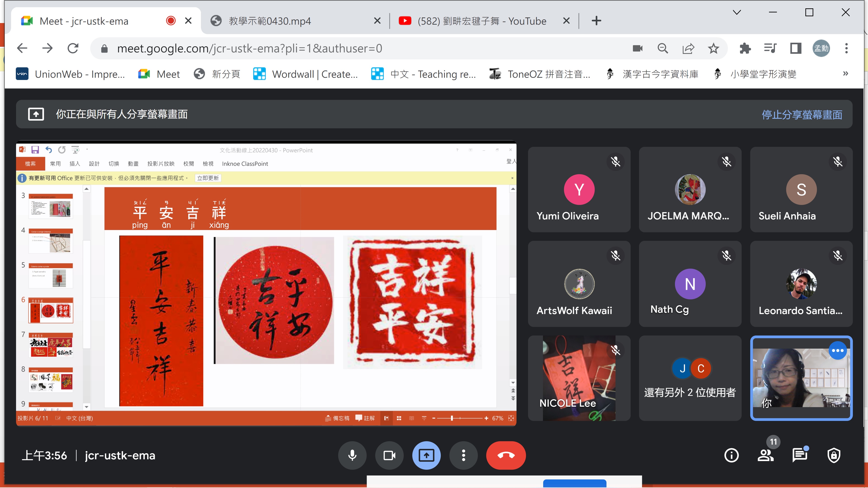Open meeting details info icon

pyautogui.click(x=731, y=455)
